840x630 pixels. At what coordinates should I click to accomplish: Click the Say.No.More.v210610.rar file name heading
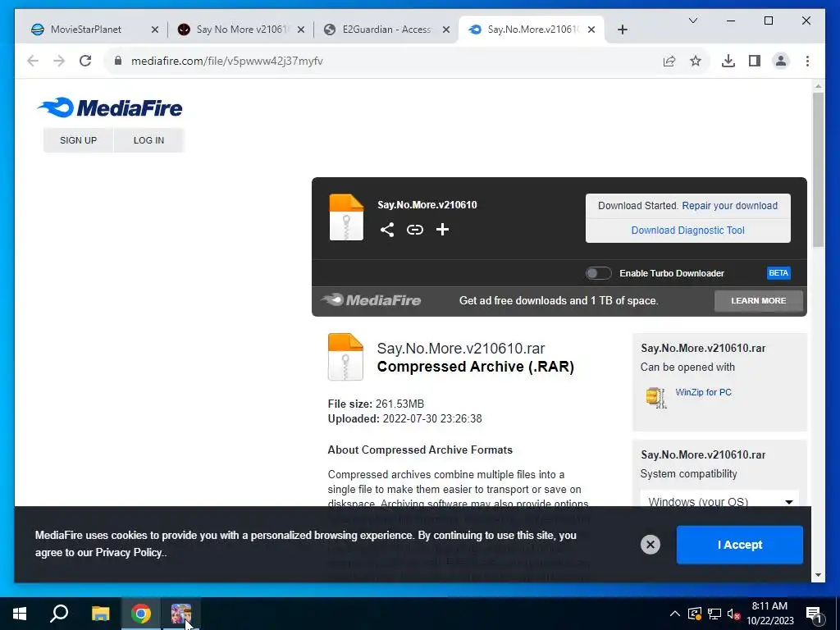point(461,348)
